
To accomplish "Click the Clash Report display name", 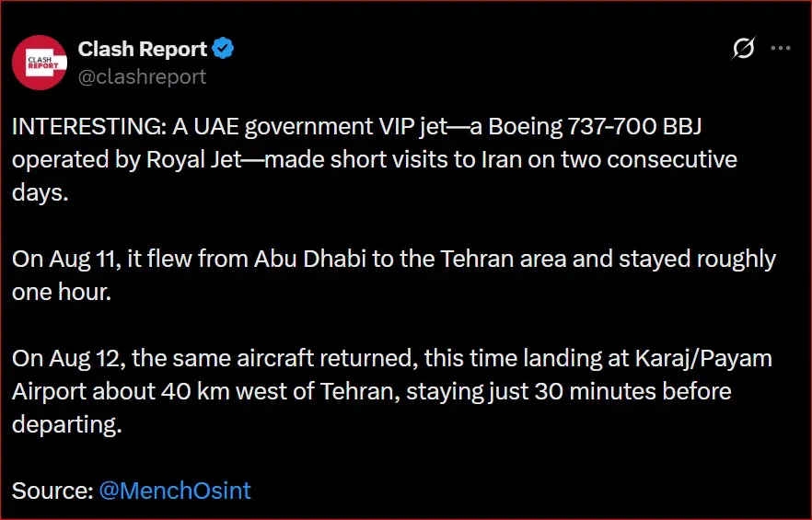I will point(143,49).
